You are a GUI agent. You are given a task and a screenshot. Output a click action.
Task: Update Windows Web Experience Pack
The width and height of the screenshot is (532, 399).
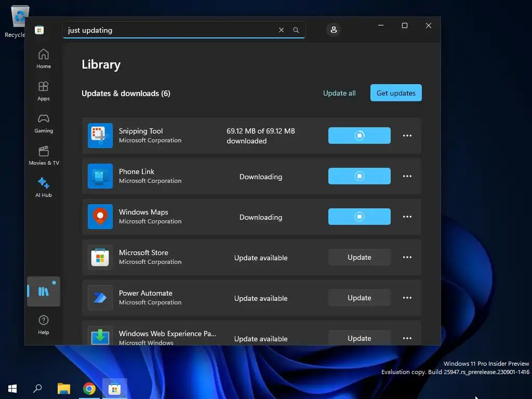[x=360, y=338]
